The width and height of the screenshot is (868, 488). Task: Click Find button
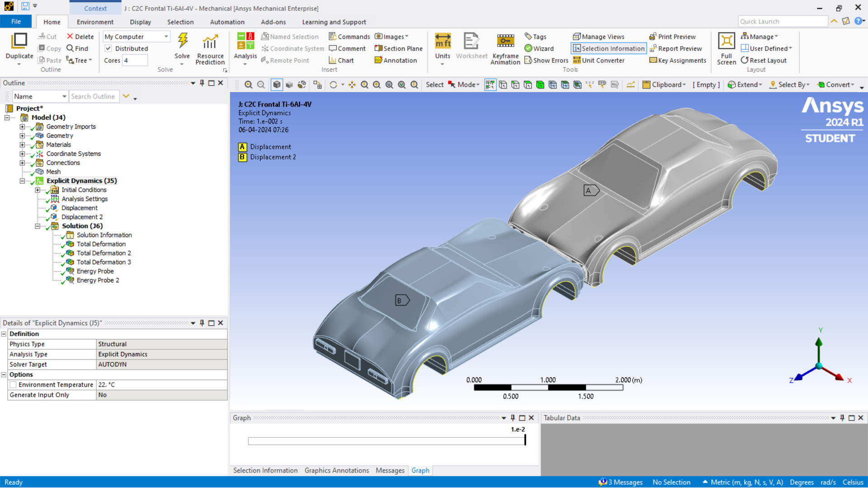click(77, 48)
